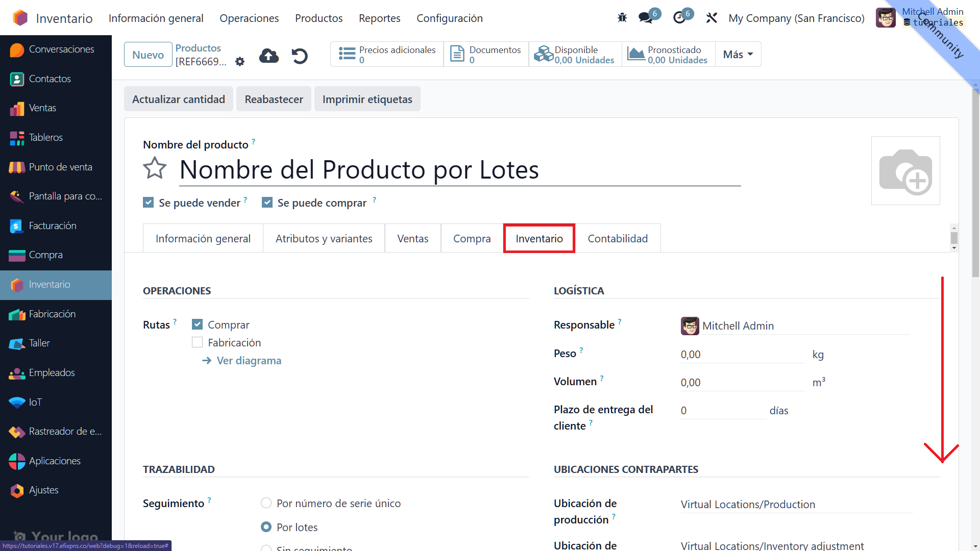Switch to the Contabilidad tab

point(617,238)
